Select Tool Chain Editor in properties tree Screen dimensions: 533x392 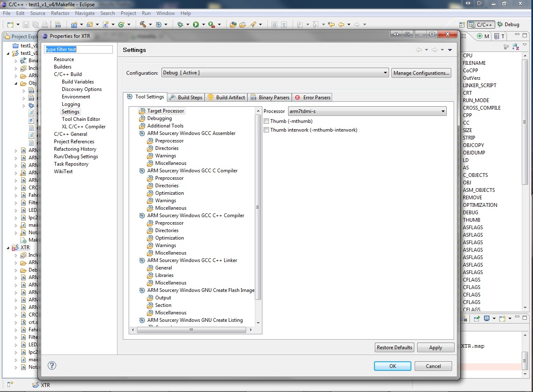(x=81, y=119)
